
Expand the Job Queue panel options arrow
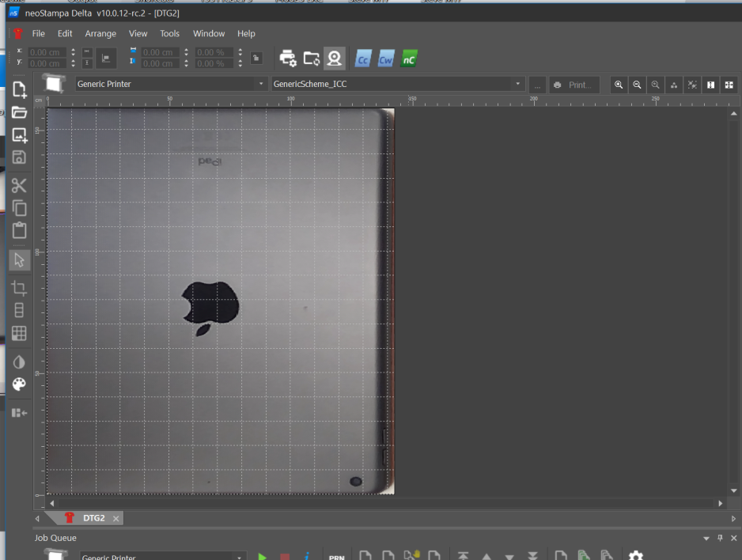(706, 538)
